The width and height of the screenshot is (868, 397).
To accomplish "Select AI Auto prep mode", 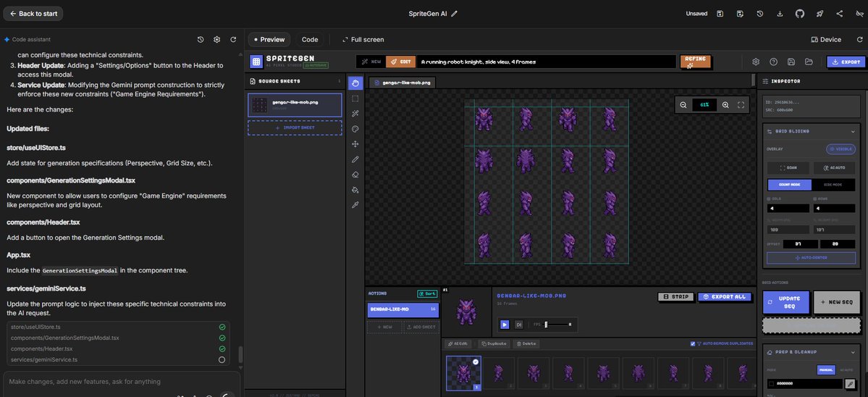I will 846,369.
